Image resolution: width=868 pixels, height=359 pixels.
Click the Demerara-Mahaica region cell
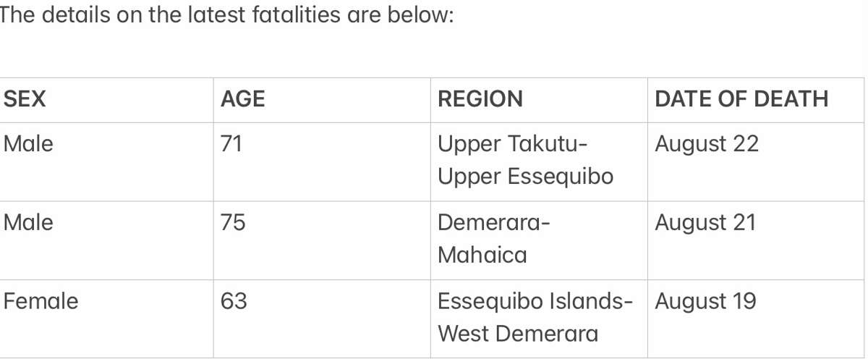pyautogui.click(x=539, y=240)
